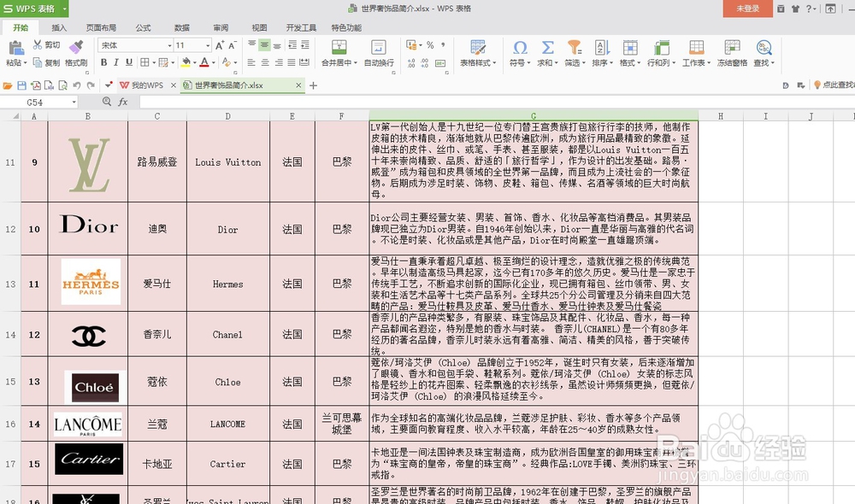Click the Merge and Center (合并居中) icon

click(339, 47)
